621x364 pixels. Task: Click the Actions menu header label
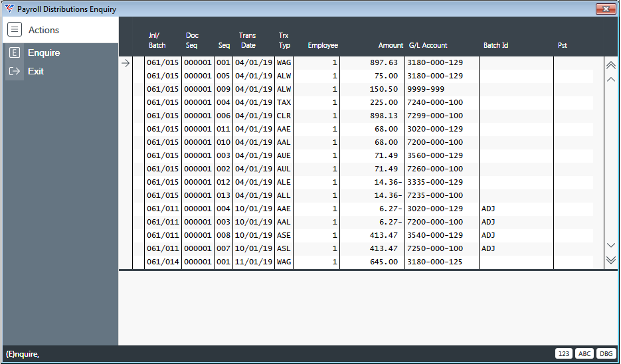point(44,30)
